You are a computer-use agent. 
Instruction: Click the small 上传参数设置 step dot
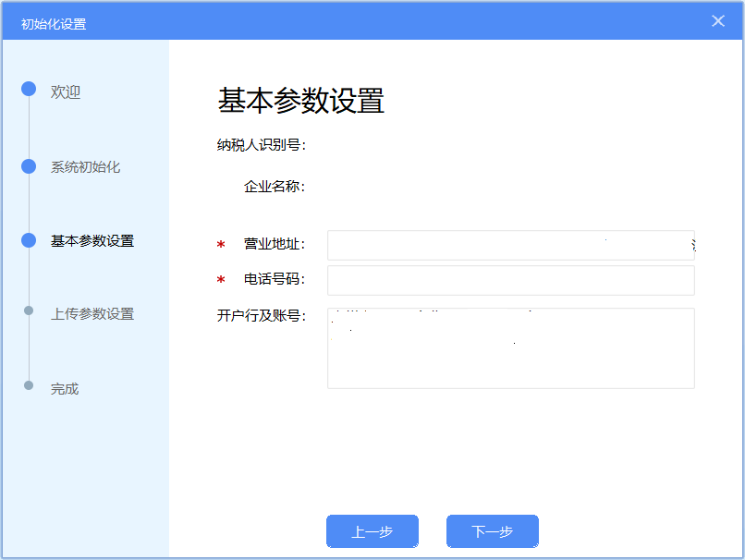(29, 311)
